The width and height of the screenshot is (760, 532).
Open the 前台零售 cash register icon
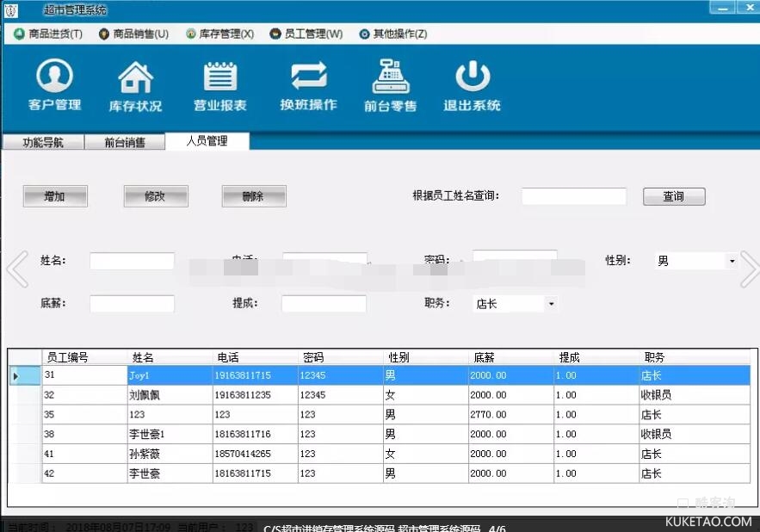pos(390,86)
